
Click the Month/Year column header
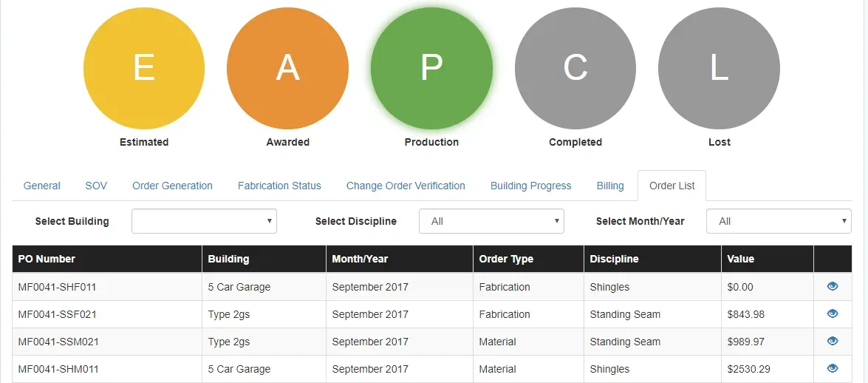point(400,259)
